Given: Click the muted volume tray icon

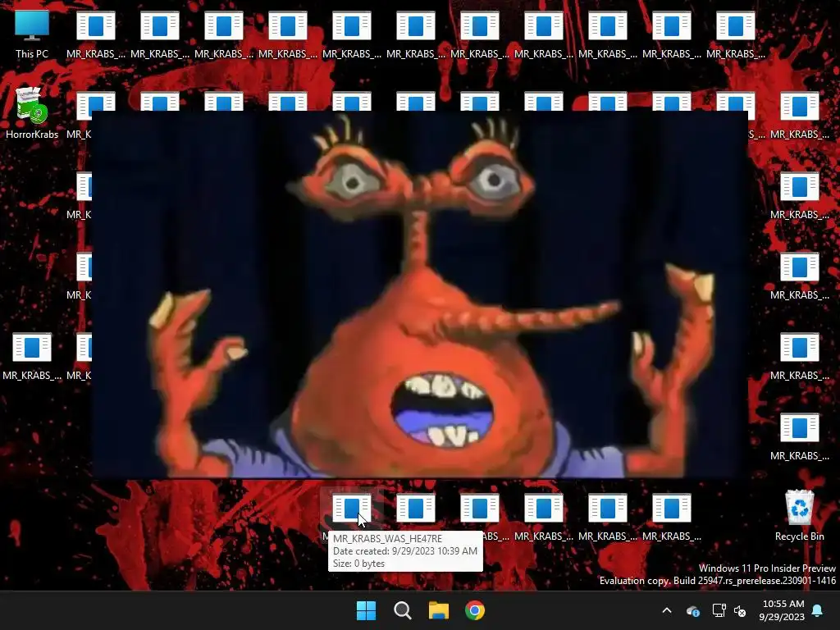Looking at the screenshot, I should point(741,610).
